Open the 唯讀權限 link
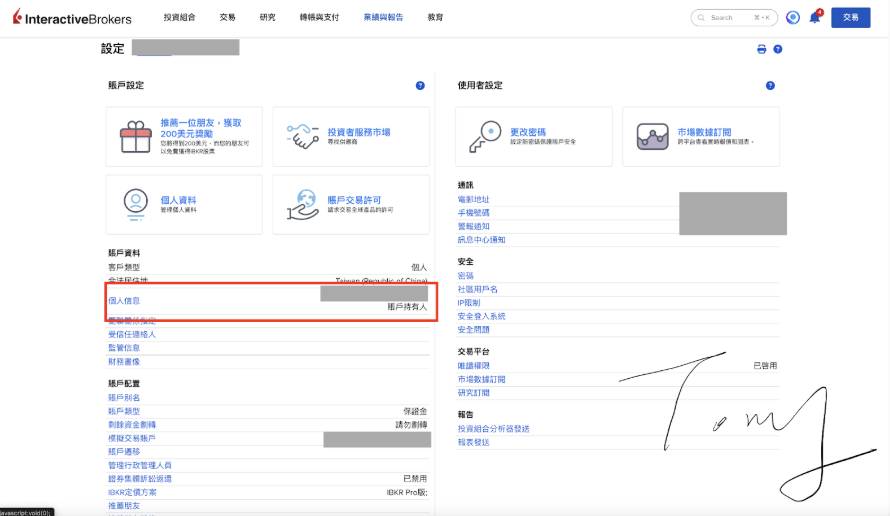 (473, 366)
